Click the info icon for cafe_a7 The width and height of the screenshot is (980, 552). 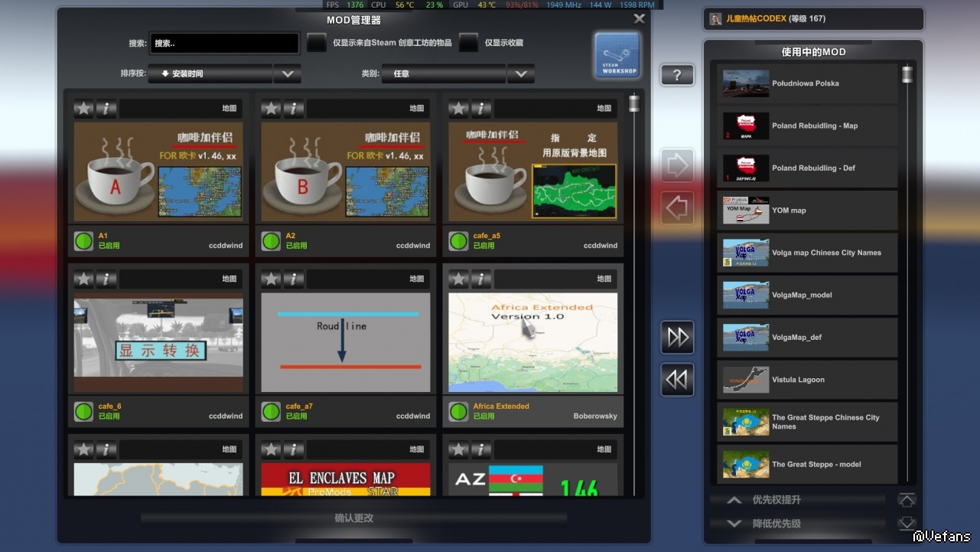point(294,279)
